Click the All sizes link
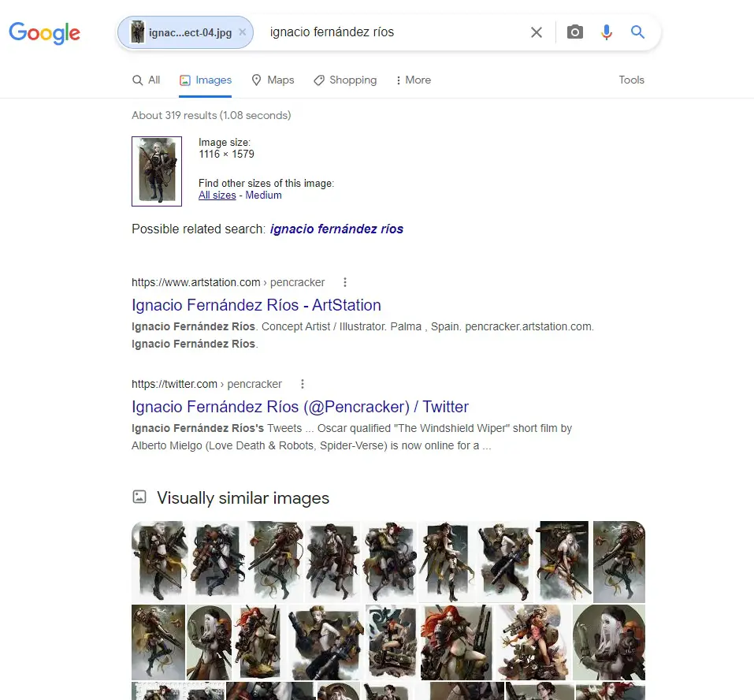 pos(217,195)
